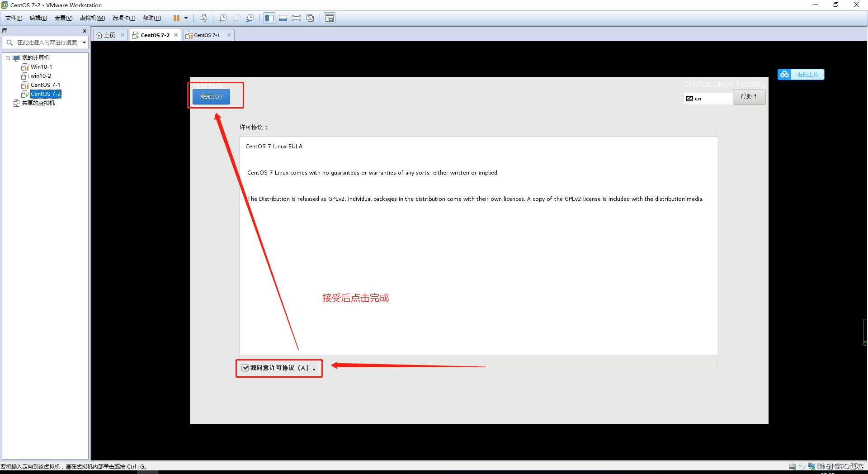Select 共享的虚拟机 in the library tree
The image size is (868, 474).
click(x=38, y=103)
